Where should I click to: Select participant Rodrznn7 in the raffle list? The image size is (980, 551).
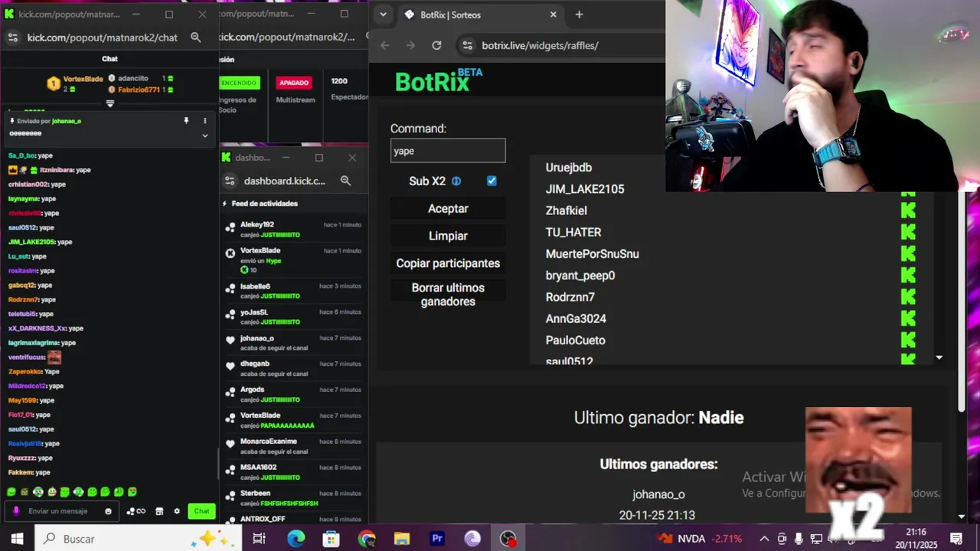click(570, 297)
